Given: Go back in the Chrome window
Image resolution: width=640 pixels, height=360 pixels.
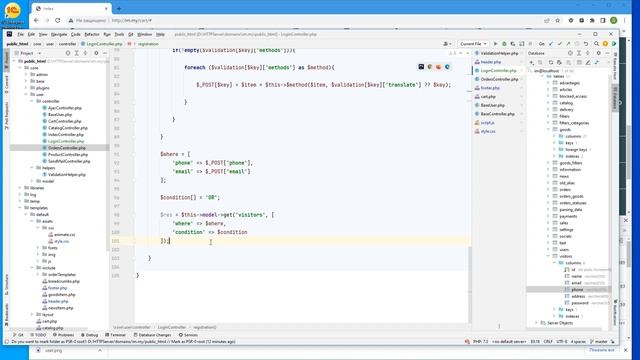Looking at the screenshot, I should [36, 20].
